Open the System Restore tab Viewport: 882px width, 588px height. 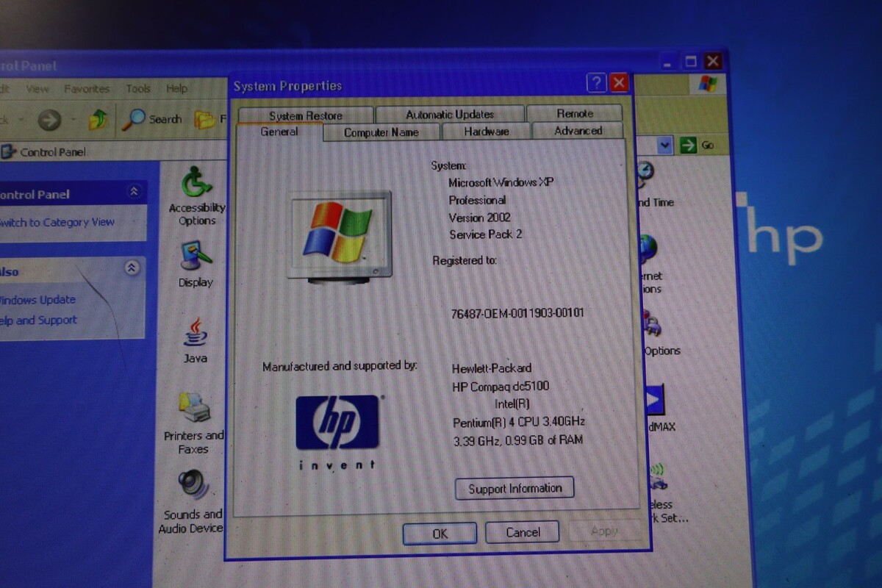coord(305,115)
